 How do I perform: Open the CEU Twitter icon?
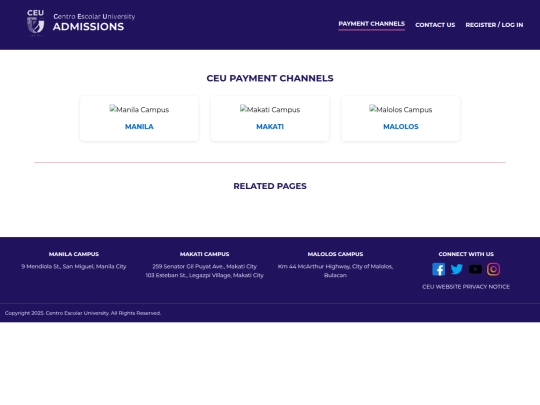(457, 269)
